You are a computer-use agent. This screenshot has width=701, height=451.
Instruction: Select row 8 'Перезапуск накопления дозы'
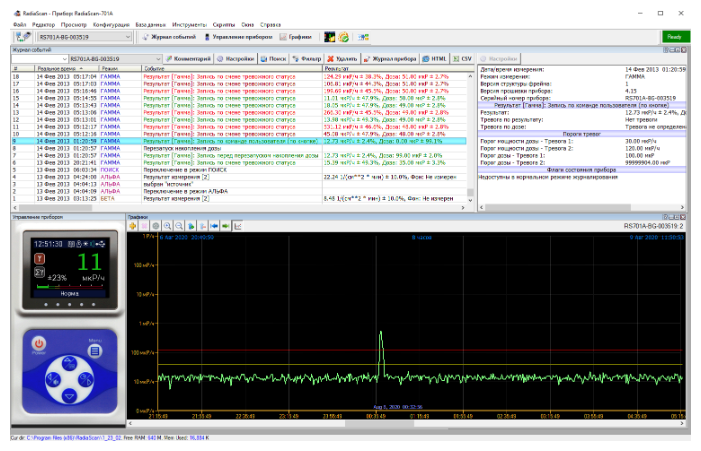(x=239, y=148)
